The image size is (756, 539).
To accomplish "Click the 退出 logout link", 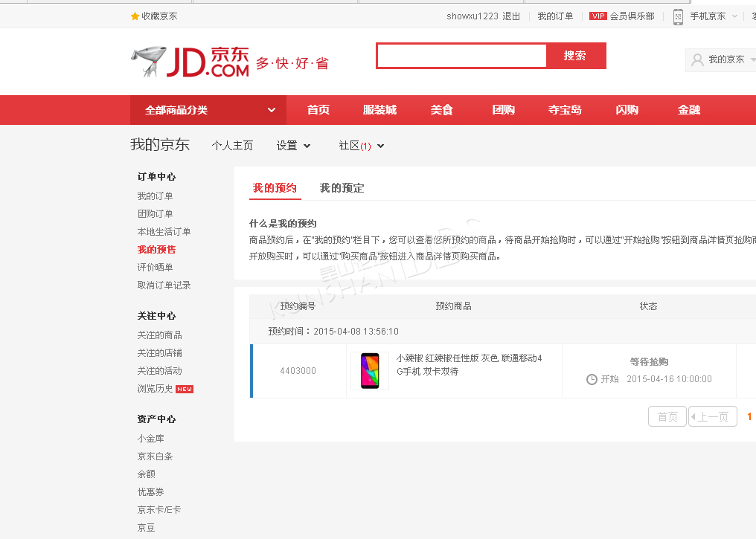I will (x=511, y=16).
